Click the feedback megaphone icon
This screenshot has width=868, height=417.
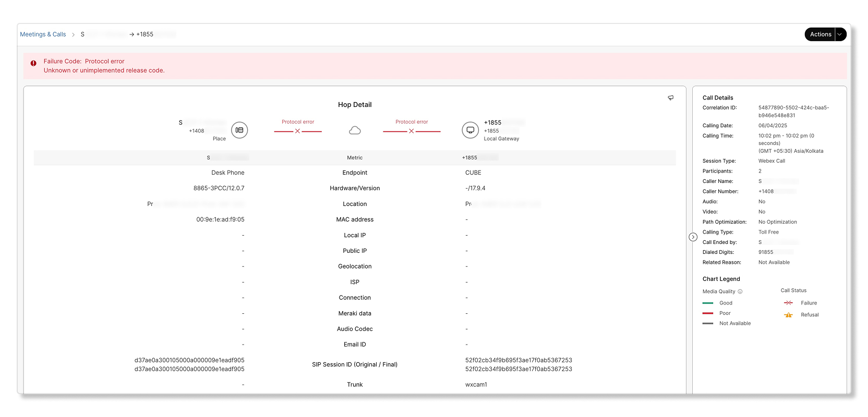pyautogui.click(x=671, y=97)
